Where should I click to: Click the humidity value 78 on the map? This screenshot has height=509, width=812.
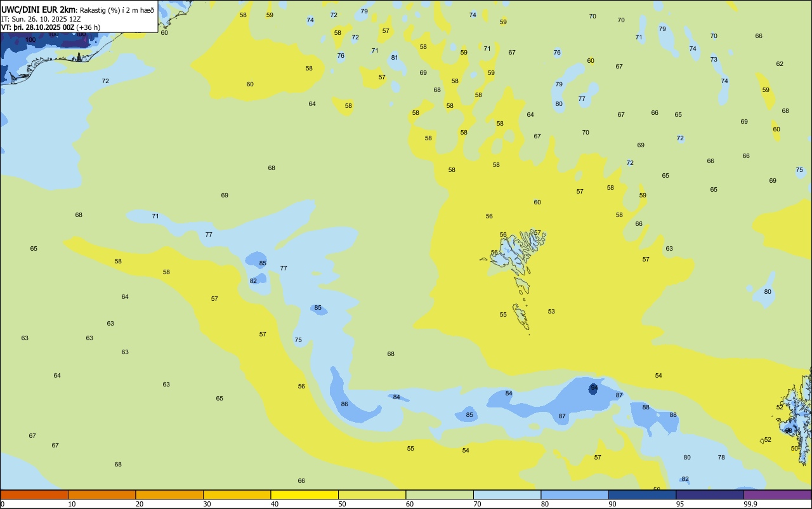(x=721, y=458)
